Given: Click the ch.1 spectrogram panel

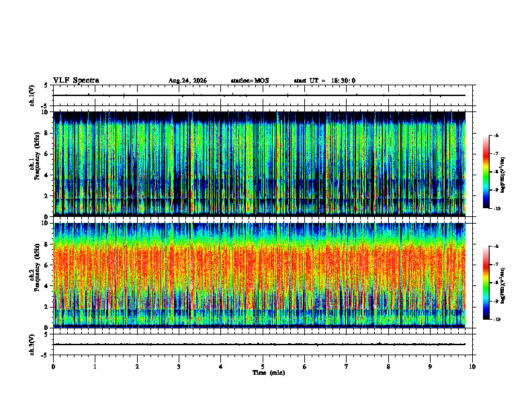Looking at the screenshot, I should pos(259,164).
